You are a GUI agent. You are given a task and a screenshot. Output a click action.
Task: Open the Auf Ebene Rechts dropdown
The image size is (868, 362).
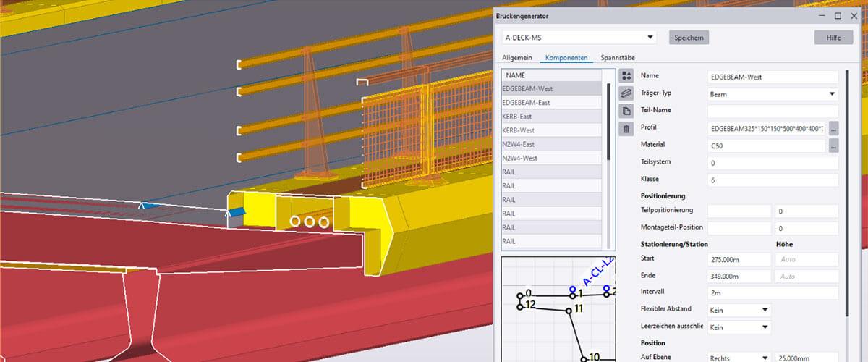click(739, 357)
